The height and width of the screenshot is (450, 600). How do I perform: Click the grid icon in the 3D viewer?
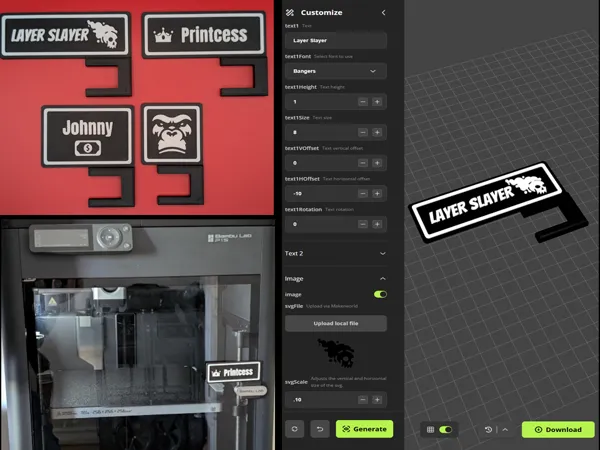click(x=430, y=430)
